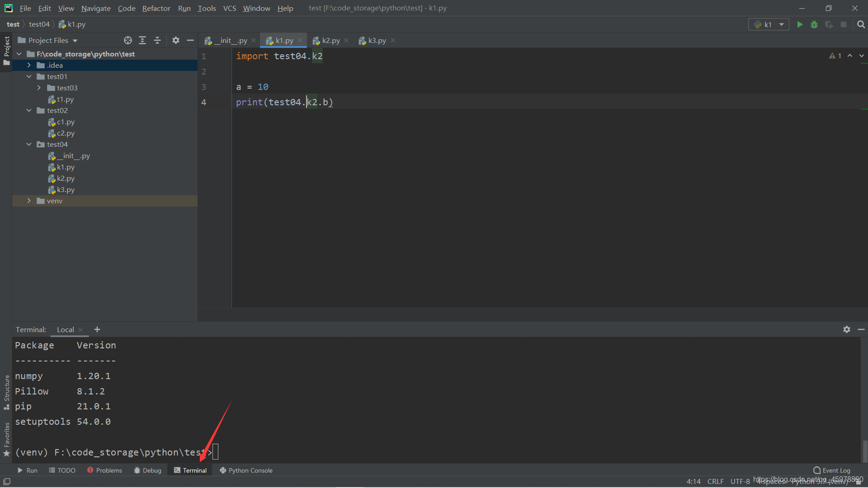Open the Event Log

pos(832,470)
